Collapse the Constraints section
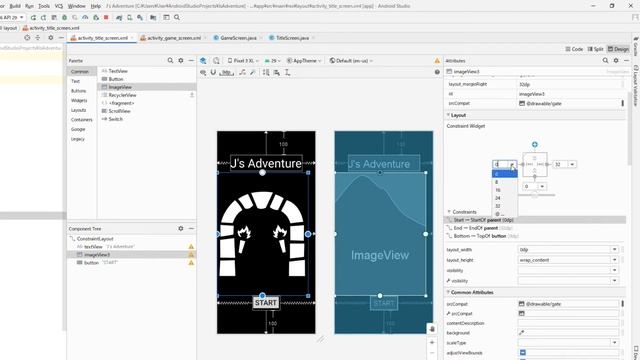 tap(449, 212)
